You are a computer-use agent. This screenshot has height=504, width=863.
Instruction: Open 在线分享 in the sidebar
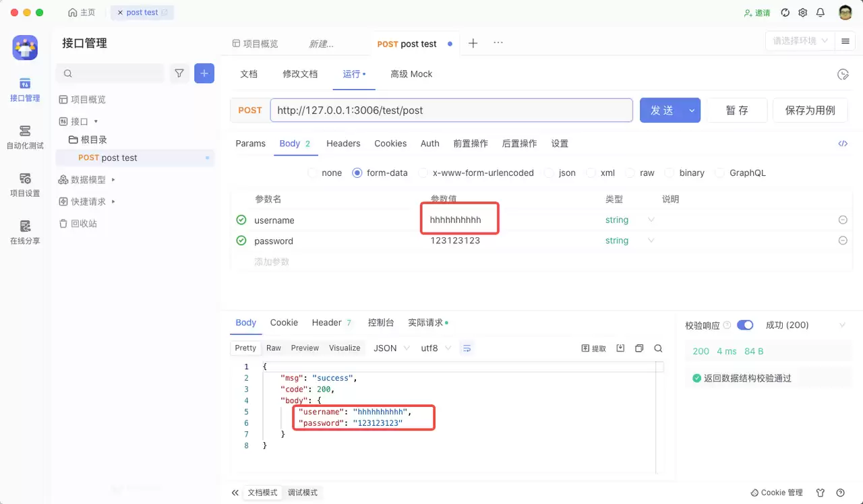tap(25, 232)
